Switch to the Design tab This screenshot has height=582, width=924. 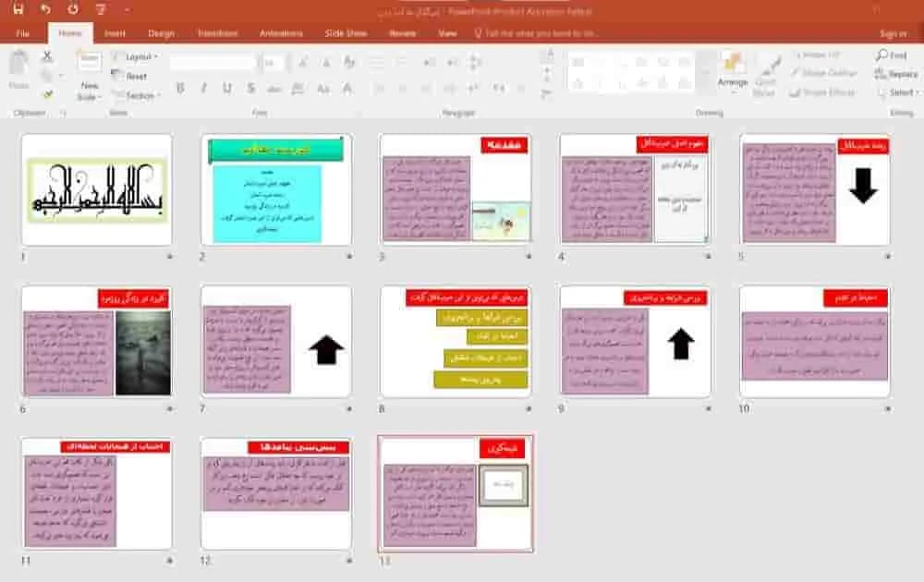pyautogui.click(x=161, y=33)
